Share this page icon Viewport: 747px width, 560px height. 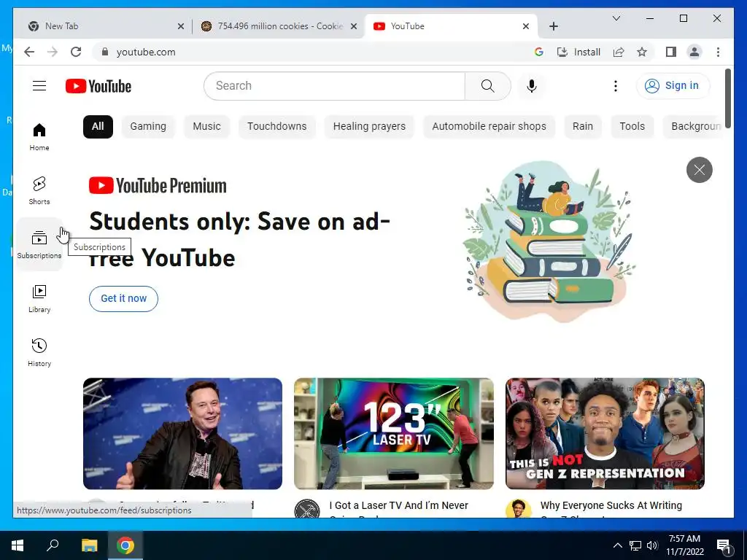point(619,52)
